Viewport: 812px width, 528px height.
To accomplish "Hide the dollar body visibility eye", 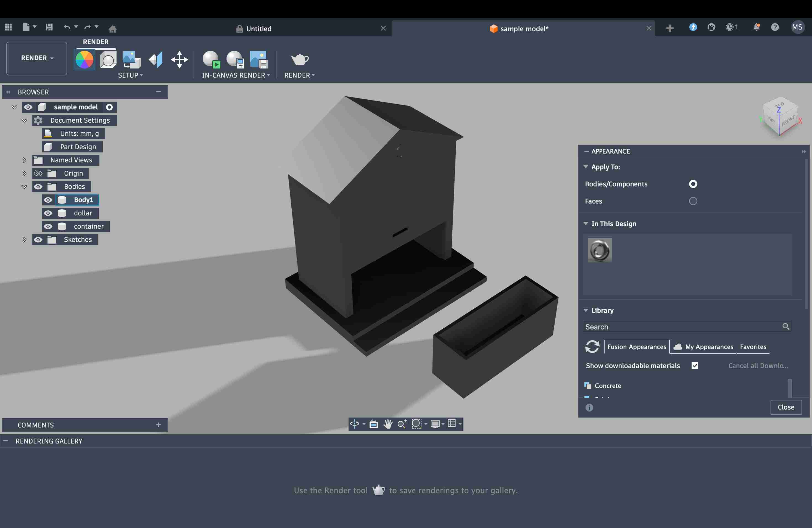I will pos(48,213).
